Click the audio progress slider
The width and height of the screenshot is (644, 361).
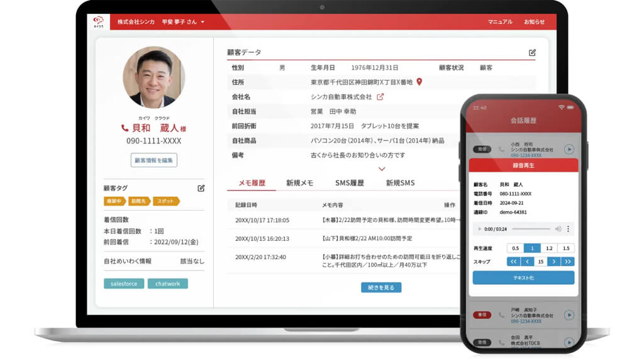click(x=531, y=229)
